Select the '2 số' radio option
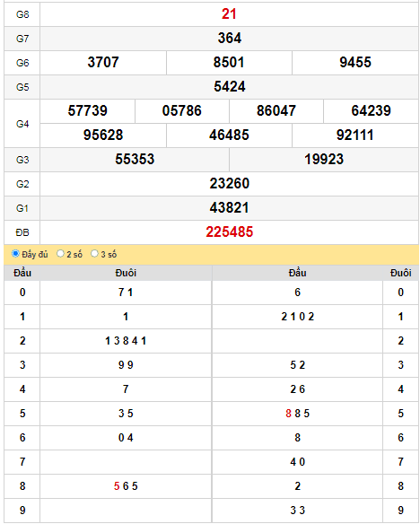This screenshot has width=420, height=524. pyautogui.click(x=60, y=254)
